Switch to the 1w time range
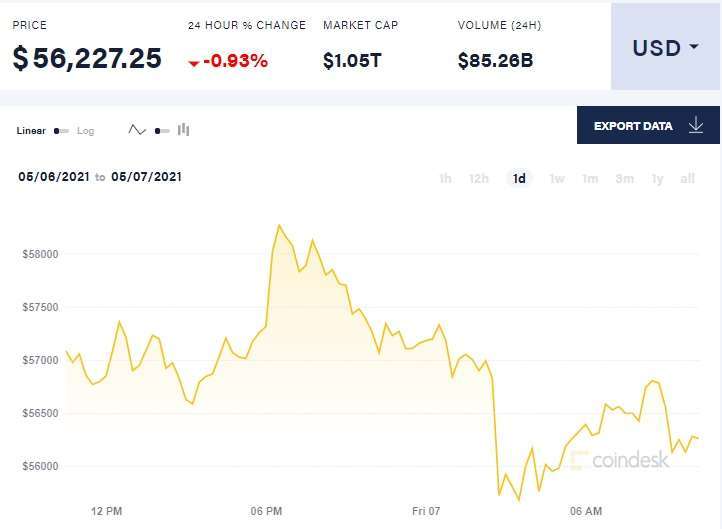 (x=557, y=179)
